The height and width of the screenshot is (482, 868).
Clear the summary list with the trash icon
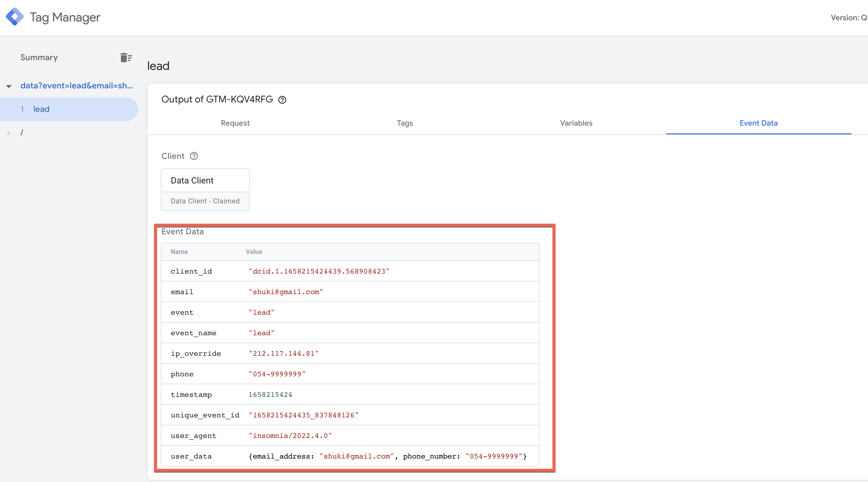tap(126, 58)
